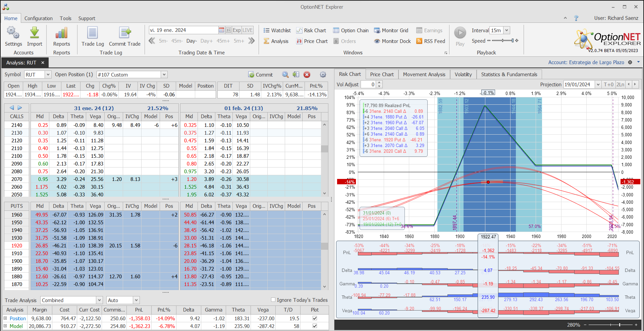Viewport: 644px width, 331px height.
Task: Click the Commit Trade ribbon icon
Action: click(125, 33)
